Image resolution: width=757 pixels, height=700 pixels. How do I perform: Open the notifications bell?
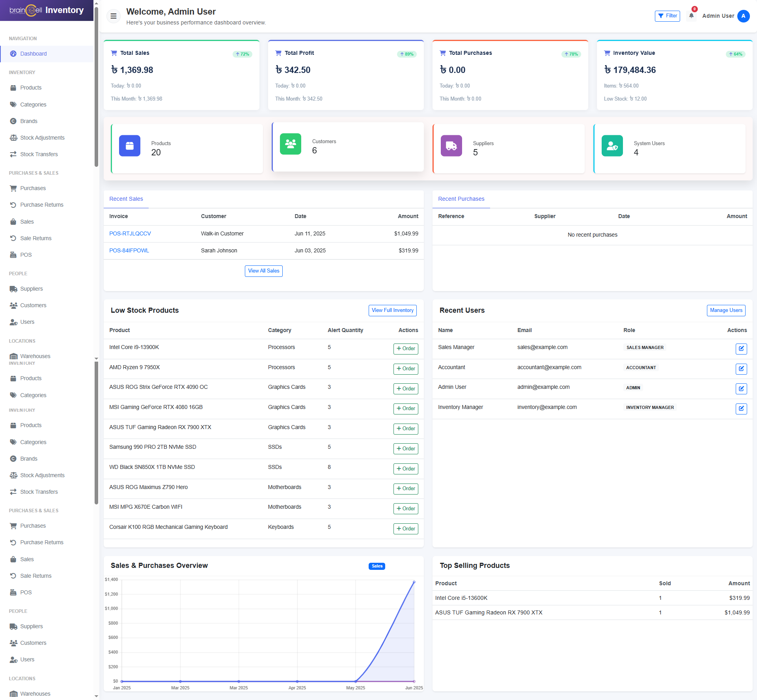691,16
